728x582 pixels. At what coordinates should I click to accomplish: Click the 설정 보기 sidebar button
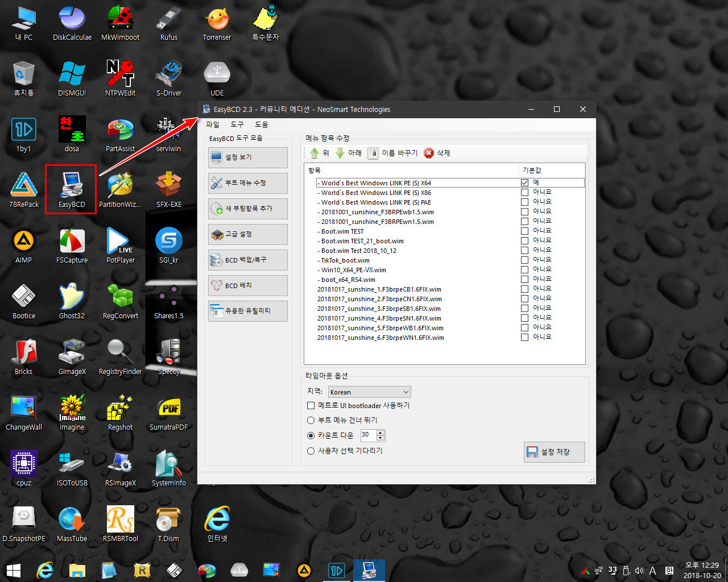tap(248, 157)
